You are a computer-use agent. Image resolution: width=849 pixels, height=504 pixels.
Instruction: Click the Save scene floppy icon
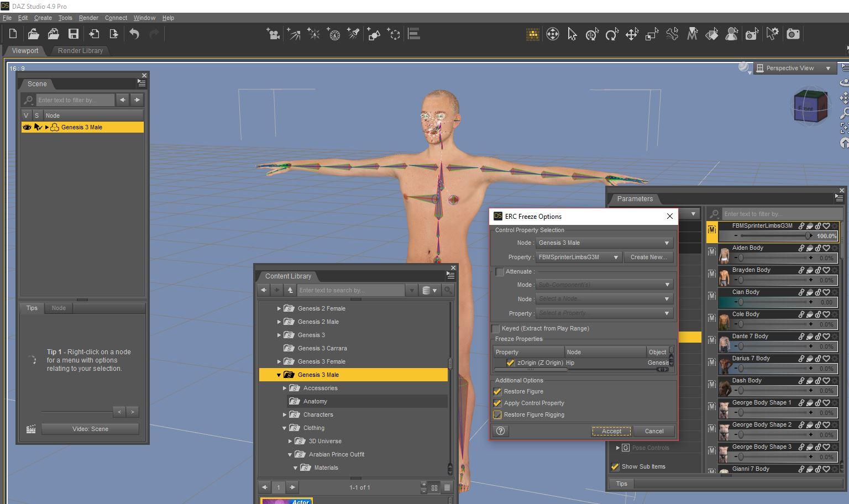pos(73,34)
